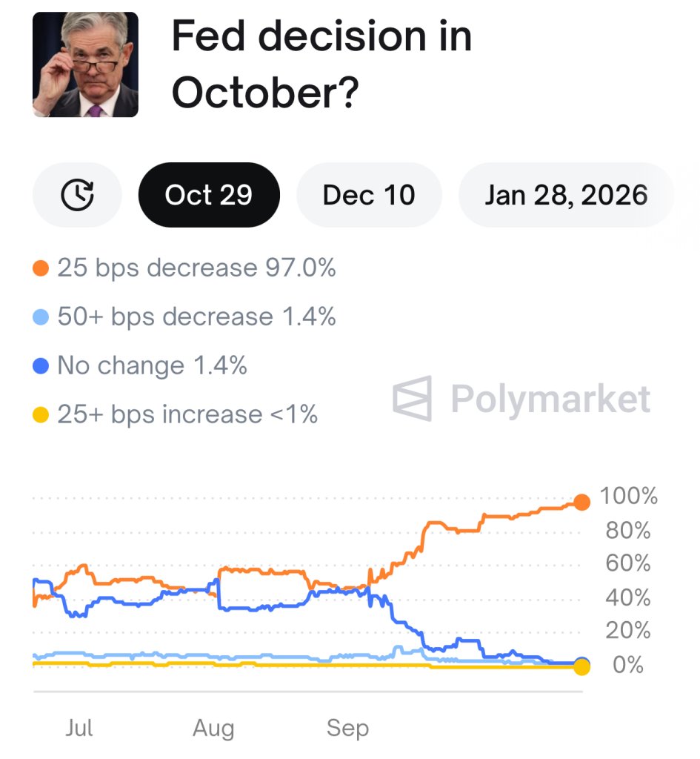The image size is (700, 759).
Task: Click the history clock icon button
Action: coord(77,196)
